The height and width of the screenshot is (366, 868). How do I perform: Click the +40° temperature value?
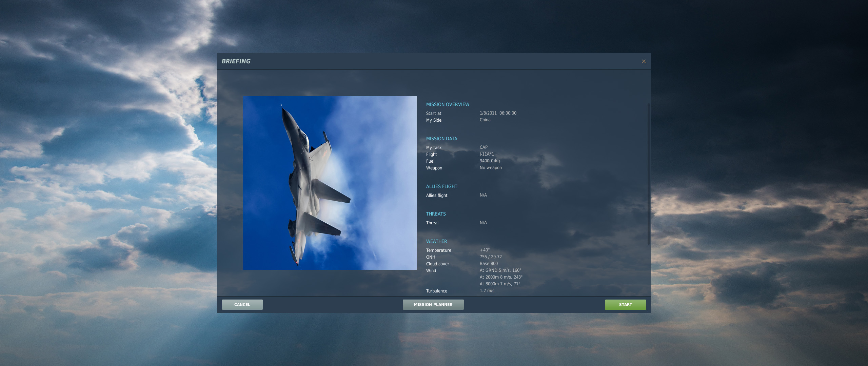coord(485,250)
